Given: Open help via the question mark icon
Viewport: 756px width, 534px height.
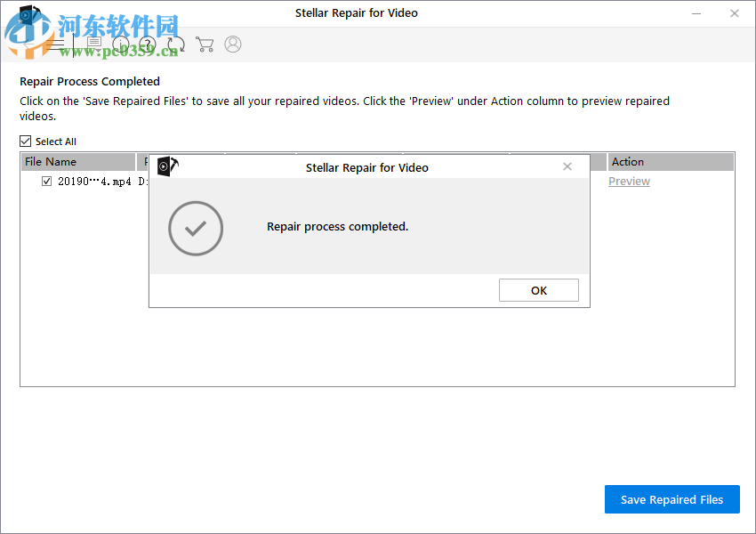Looking at the screenshot, I should click(147, 44).
